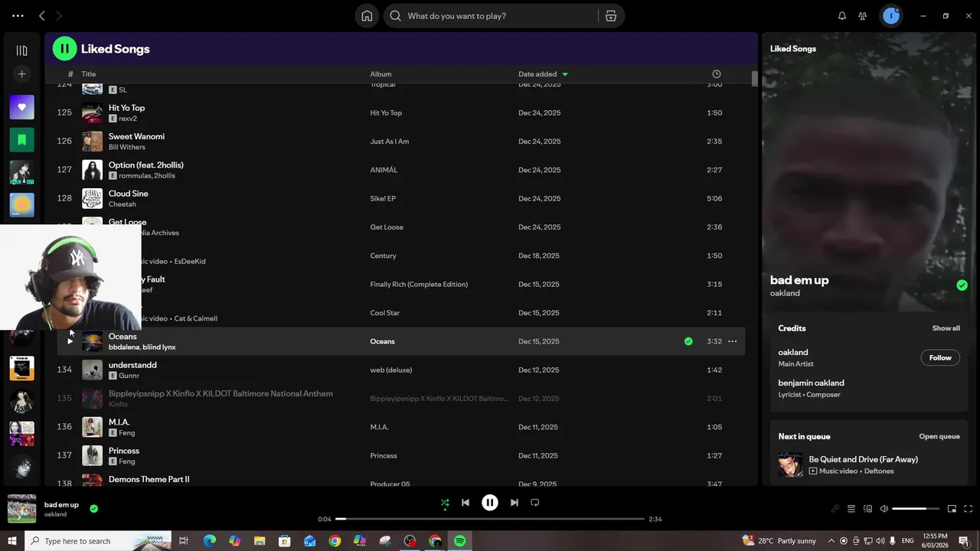
Task: Open Task View on the taskbar
Action: coord(184,541)
